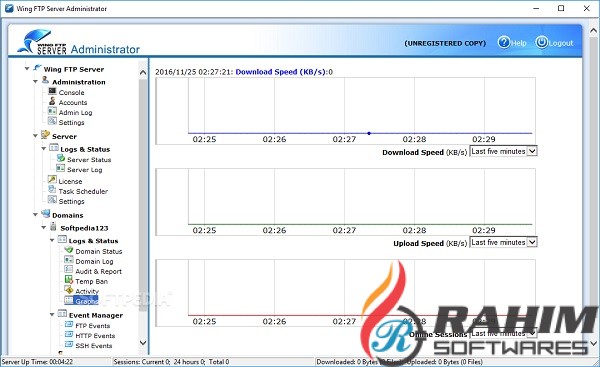Click the Server folder icon
600x367 pixels.
tap(46, 135)
